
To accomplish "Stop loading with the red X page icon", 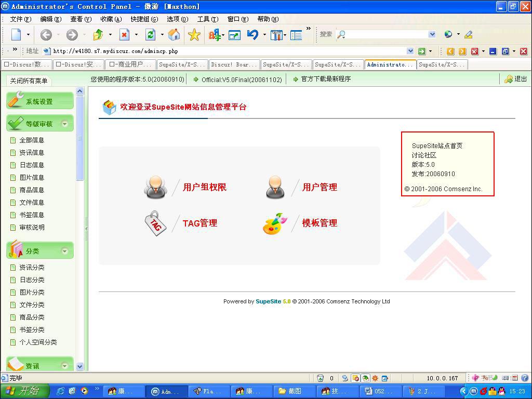I will pyautogui.click(x=125, y=35).
